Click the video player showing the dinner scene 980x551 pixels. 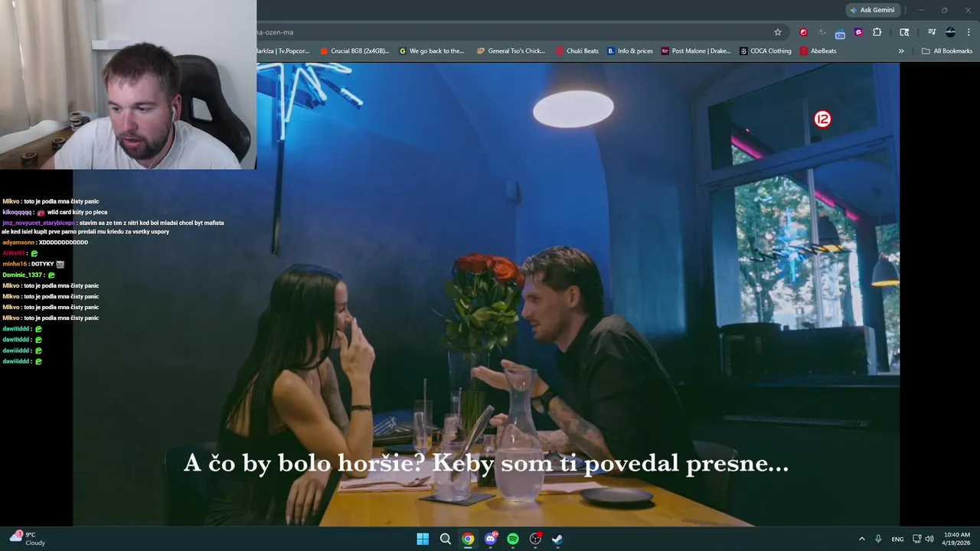[x=486, y=295]
